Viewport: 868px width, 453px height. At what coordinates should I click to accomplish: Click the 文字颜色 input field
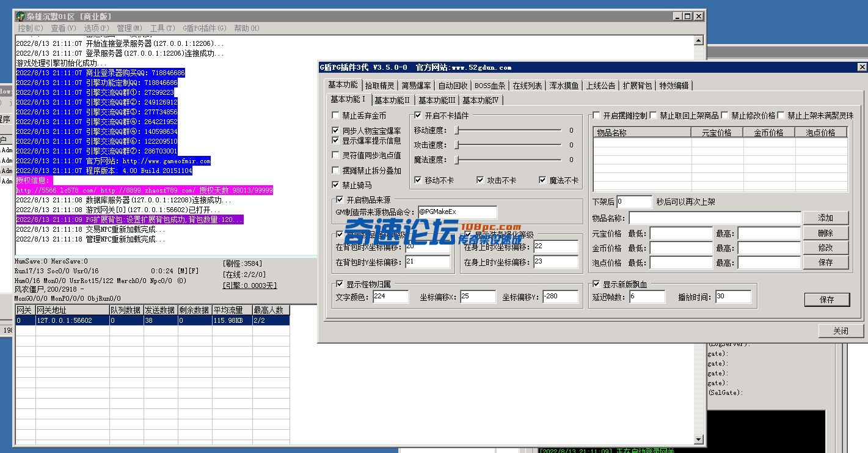point(390,297)
